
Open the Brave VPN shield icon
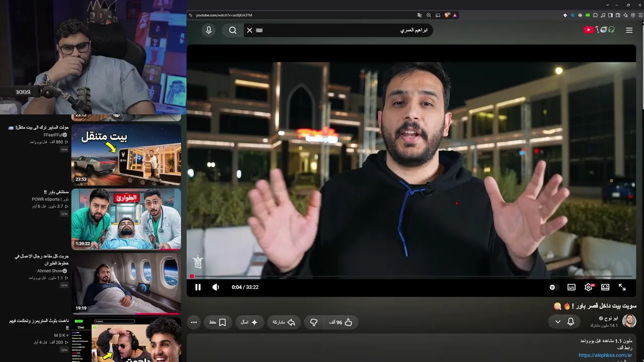[632, 15]
